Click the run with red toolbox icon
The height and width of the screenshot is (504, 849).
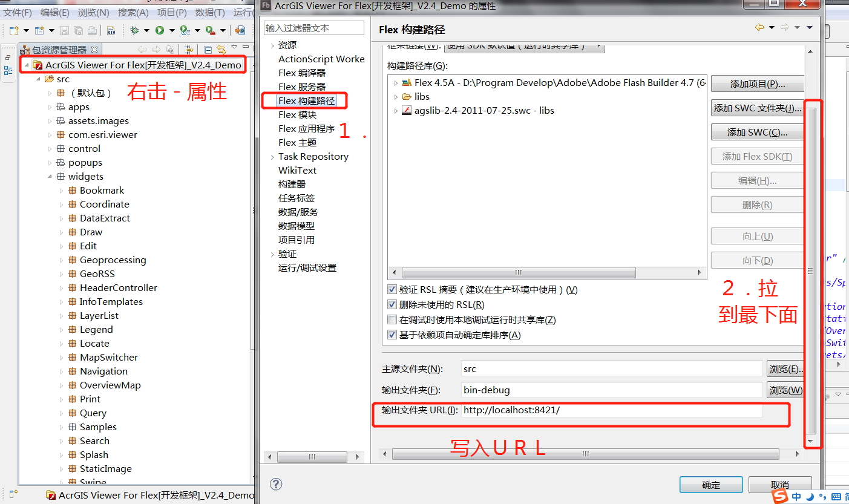tap(210, 30)
